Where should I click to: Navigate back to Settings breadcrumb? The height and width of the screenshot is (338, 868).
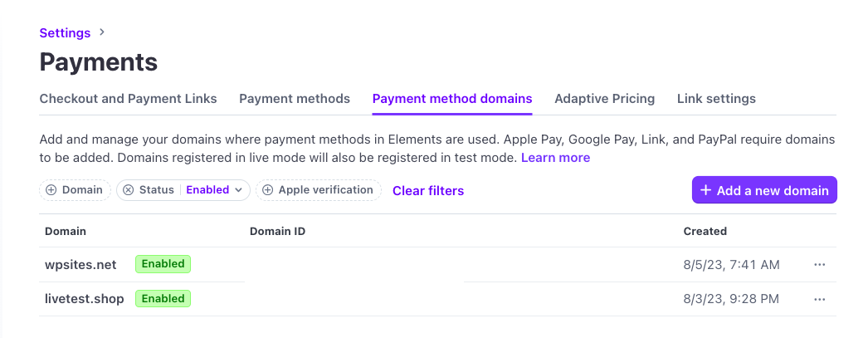[65, 33]
